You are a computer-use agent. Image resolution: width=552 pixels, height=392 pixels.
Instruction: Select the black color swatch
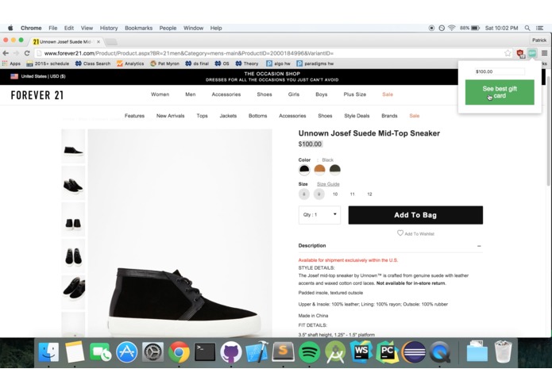click(304, 170)
